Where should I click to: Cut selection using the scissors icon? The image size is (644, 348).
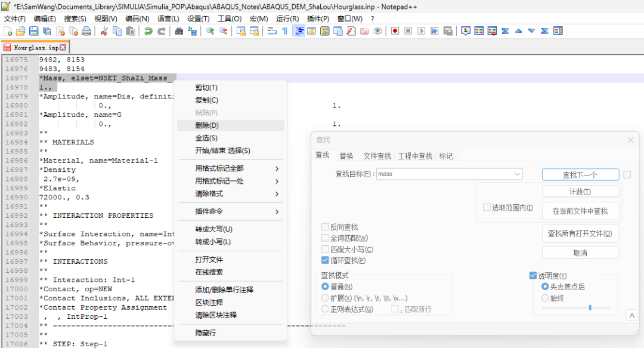coord(104,31)
